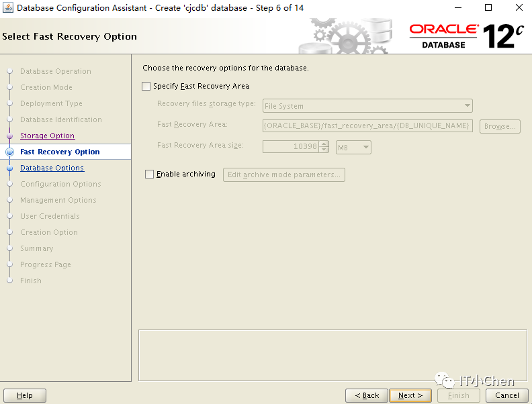Minimize the Database Configuration Assistant window
This screenshot has width=532, height=404.
pos(458,7)
